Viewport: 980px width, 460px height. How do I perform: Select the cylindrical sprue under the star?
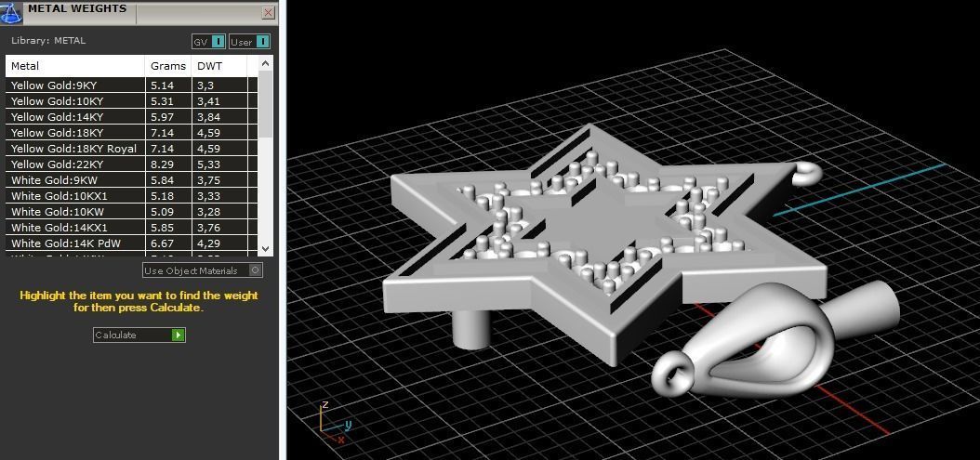470,328
